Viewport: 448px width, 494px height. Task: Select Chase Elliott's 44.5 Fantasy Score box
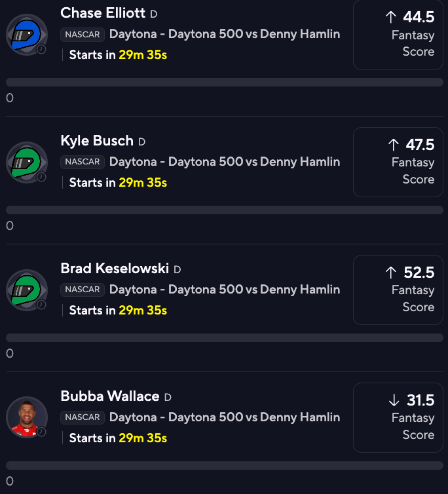[398, 34]
